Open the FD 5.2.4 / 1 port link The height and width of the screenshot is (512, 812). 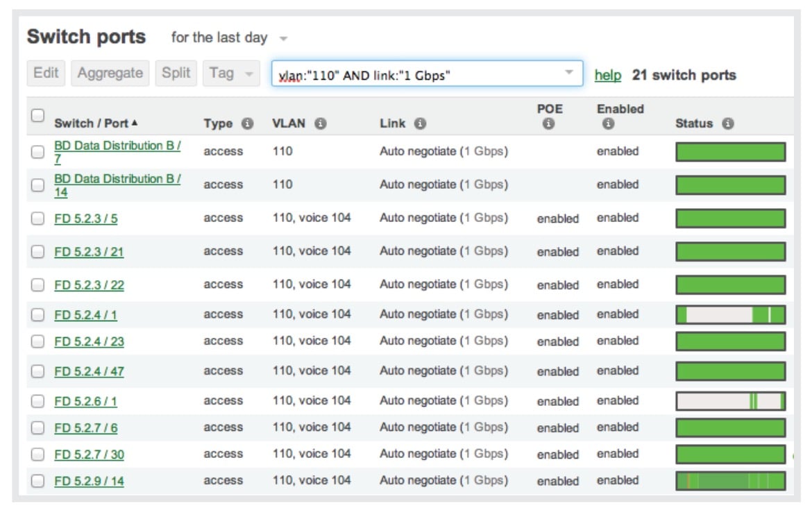85,315
